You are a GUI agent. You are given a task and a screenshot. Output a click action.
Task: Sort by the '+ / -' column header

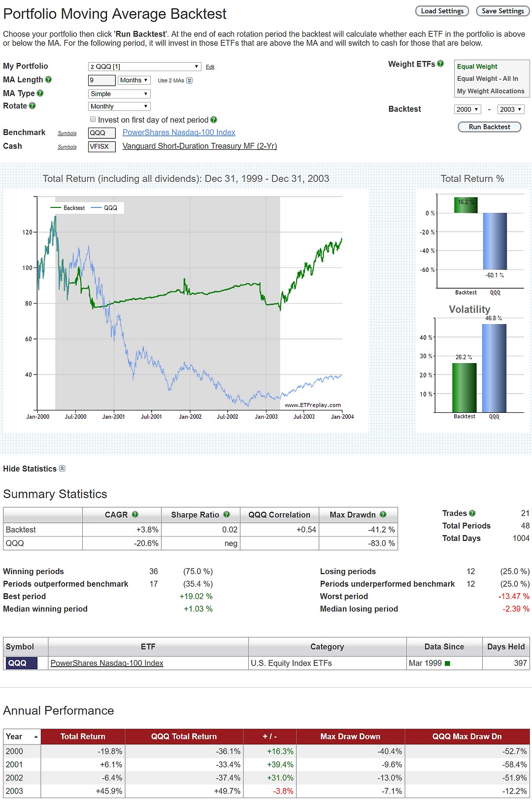pos(269,737)
